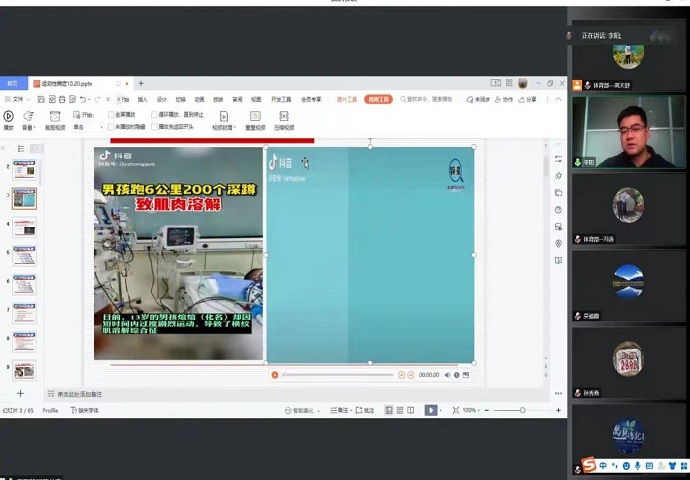Screen dimensions: 690x480
Task: Click the Play video button in the ribbon
Action: pyautogui.click(x=9, y=117)
